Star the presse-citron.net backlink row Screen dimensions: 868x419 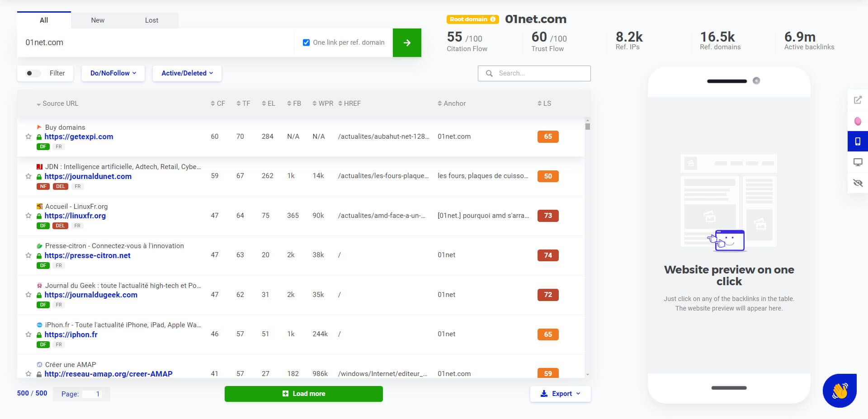click(28, 255)
